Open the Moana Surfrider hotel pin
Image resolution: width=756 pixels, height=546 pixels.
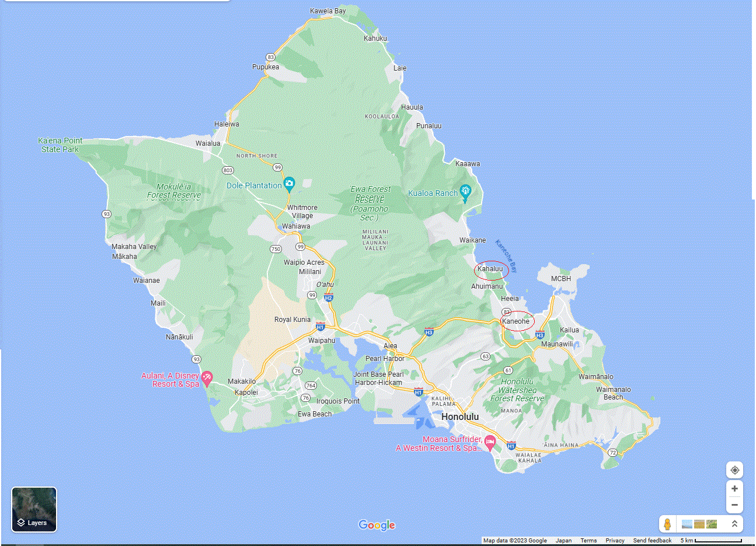[x=490, y=443]
